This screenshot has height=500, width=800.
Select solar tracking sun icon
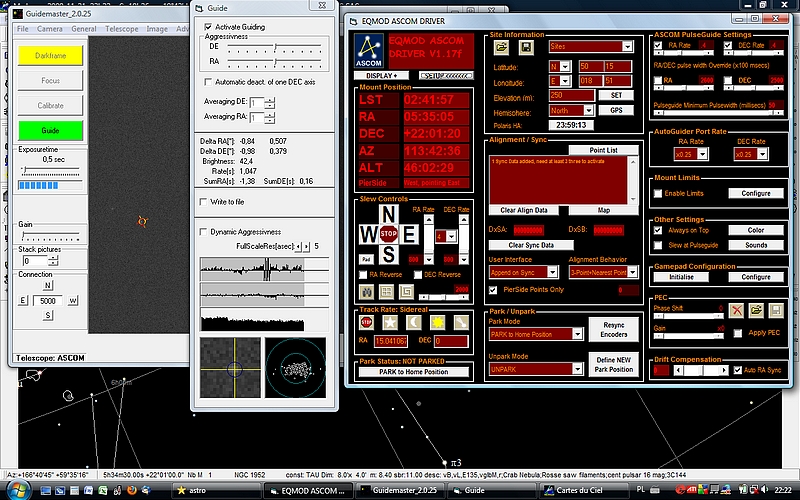click(x=437, y=322)
